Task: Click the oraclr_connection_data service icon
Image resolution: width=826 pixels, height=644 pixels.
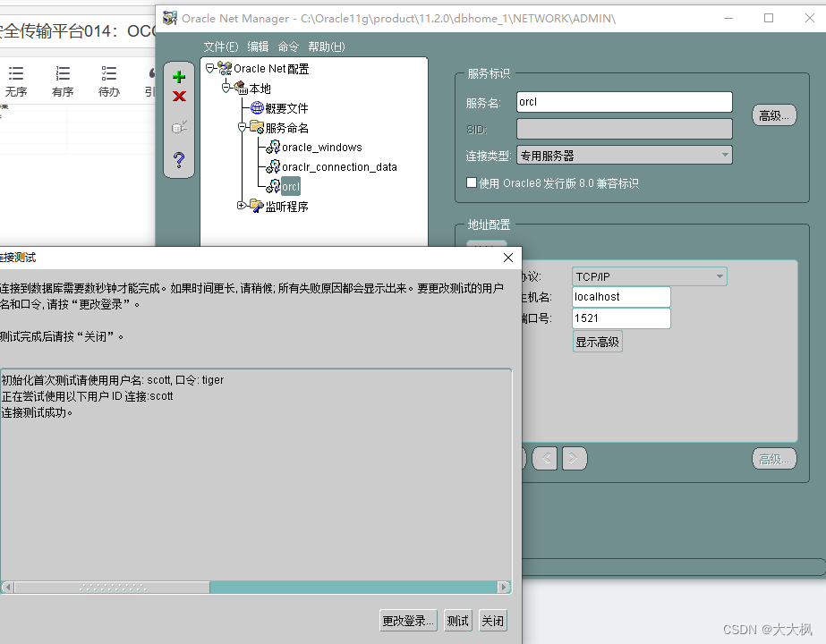Action: pyautogui.click(x=273, y=167)
